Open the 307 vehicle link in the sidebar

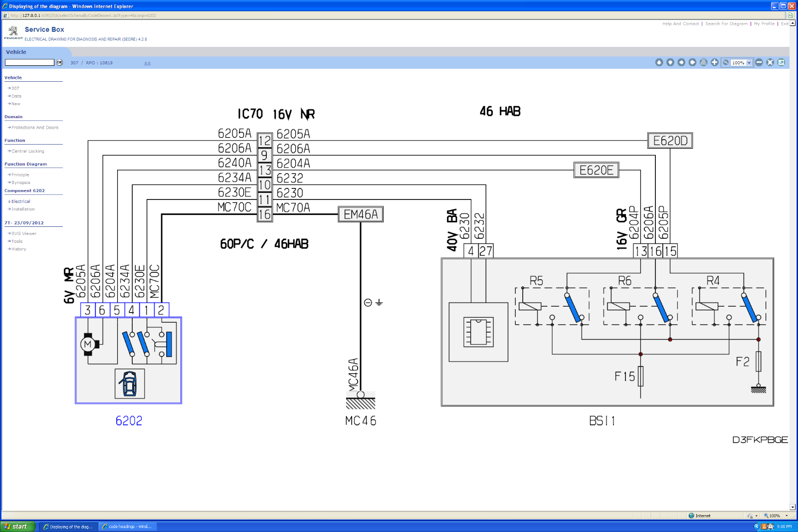[15, 88]
